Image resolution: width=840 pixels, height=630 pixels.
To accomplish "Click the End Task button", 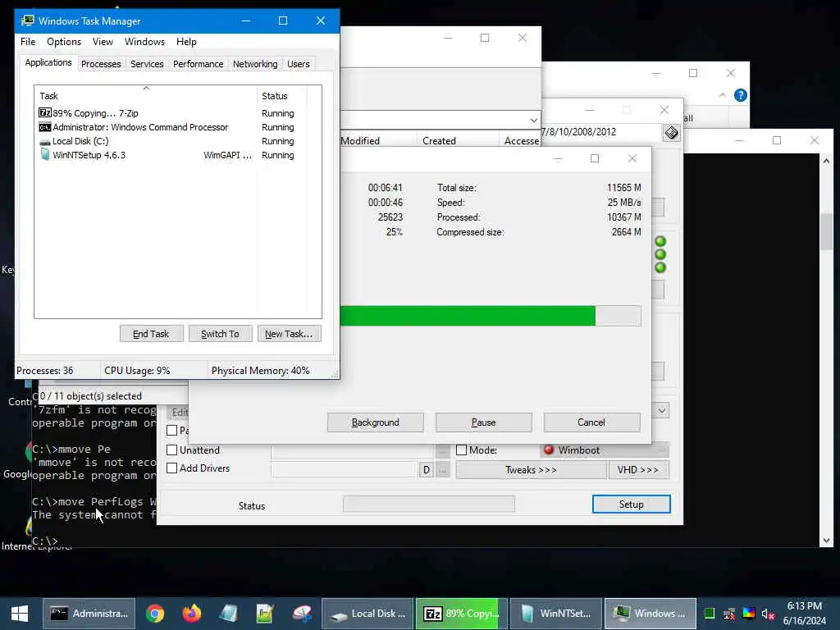I will click(x=151, y=334).
